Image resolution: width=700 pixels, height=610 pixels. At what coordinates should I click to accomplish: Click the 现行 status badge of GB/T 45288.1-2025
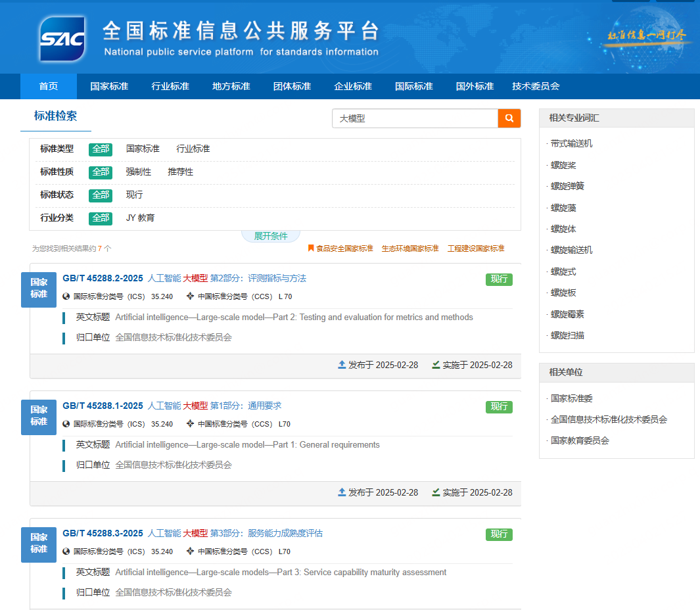[x=499, y=407]
